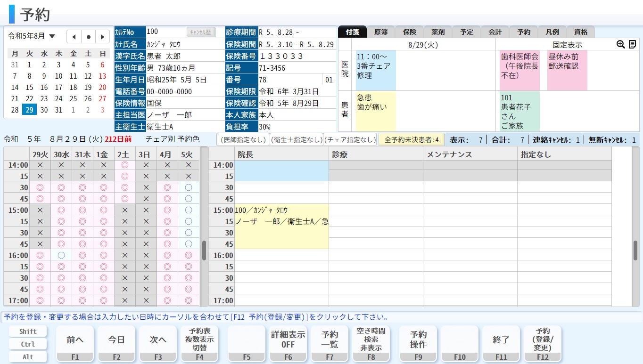Click the 5火 column header in availability grid
643x364 pixels.
(x=189, y=154)
